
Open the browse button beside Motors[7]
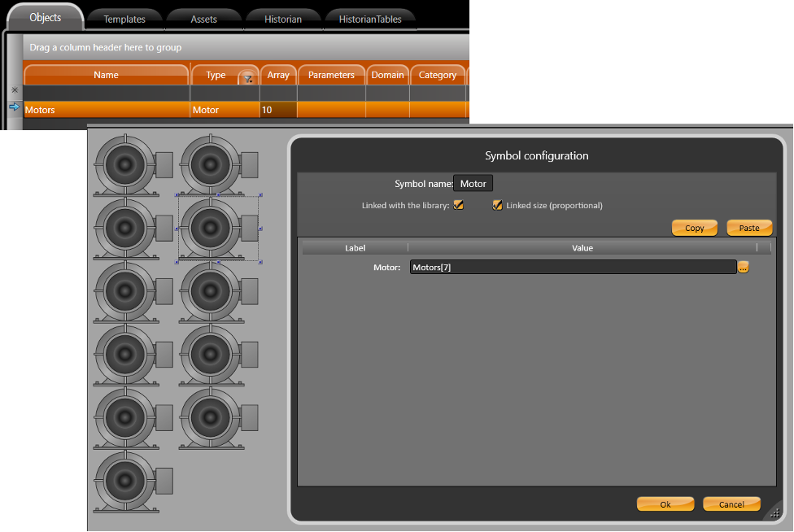point(743,267)
